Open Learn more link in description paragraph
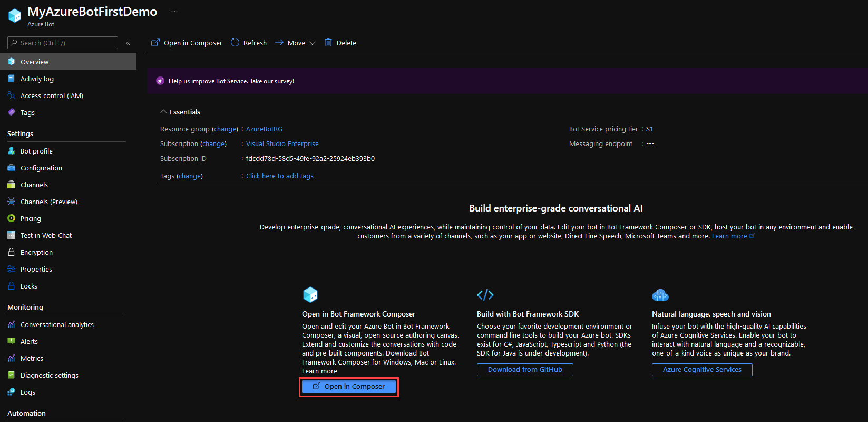Image resolution: width=868 pixels, height=422 pixels. click(733, 236)
